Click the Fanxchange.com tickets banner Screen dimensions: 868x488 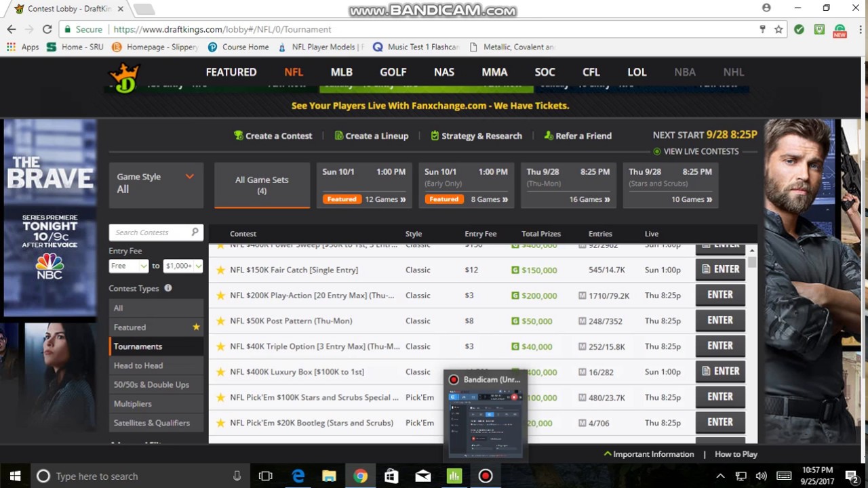click(430, 106)
